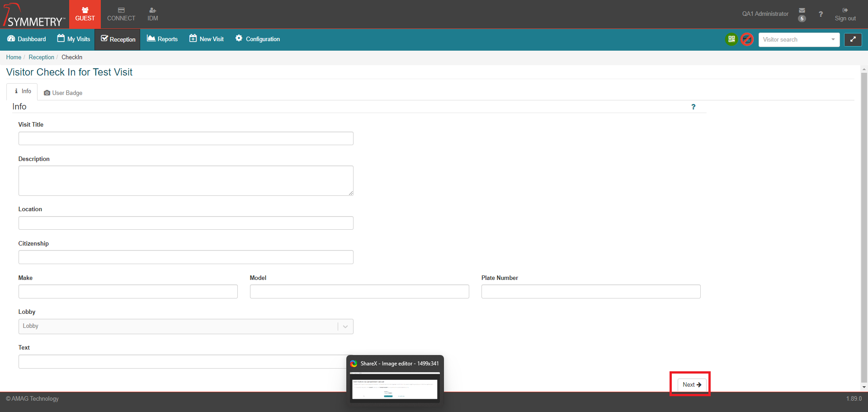Click ShareX image editor thumbnail preview
This screenshot has height=412, width=868.
coord(395,387)
